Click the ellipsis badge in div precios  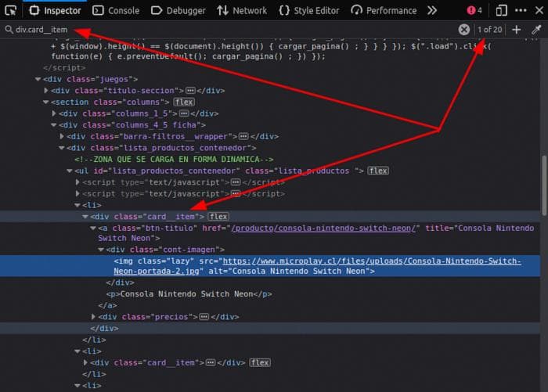(x=204, y=317)
